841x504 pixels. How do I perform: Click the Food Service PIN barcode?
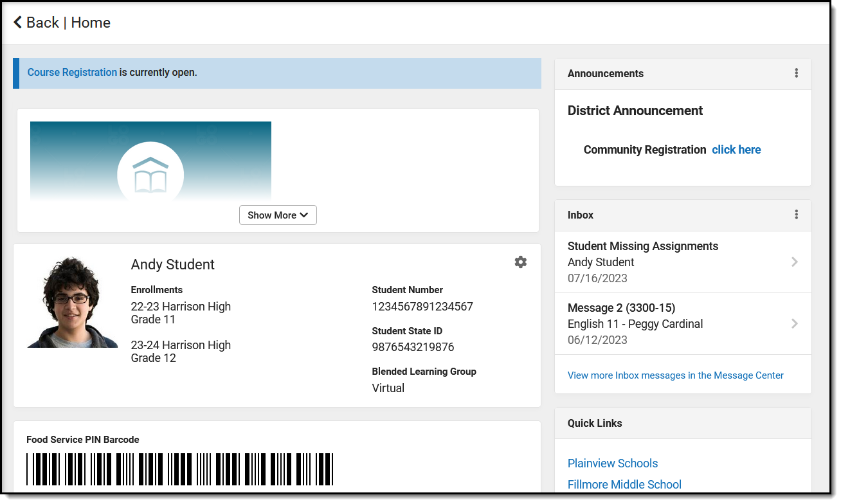point(179,469)
